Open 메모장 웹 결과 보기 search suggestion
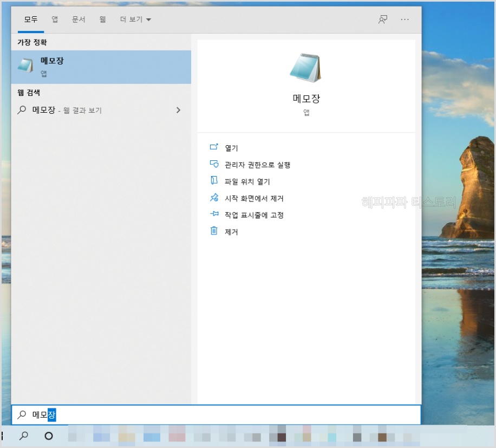Viewport: 496px width, 448px height. point(101,110)
